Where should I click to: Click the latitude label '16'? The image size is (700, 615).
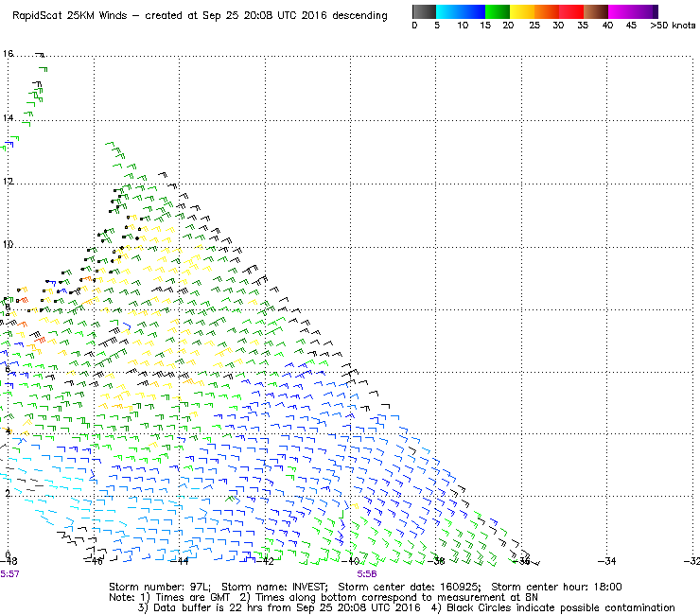[x=8, y=54]
